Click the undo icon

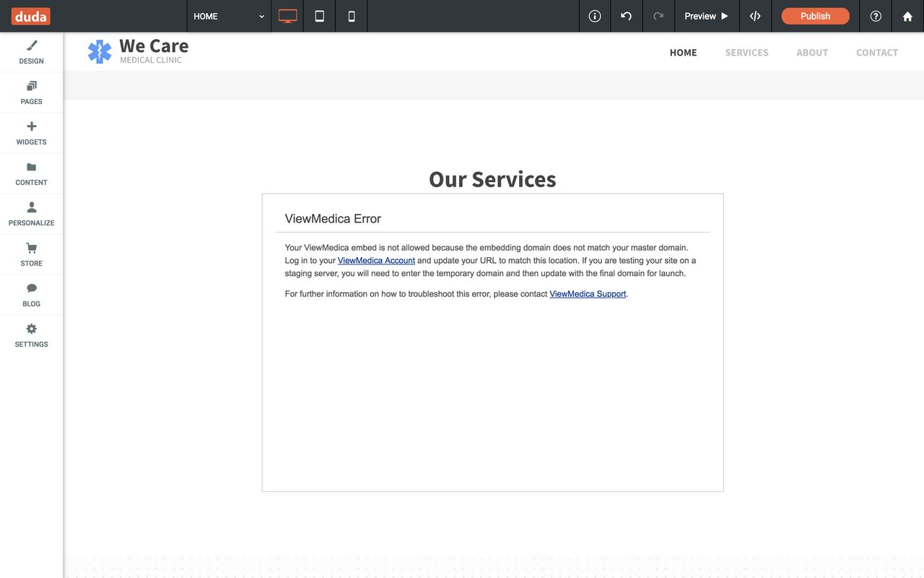(x=625, y=15)
